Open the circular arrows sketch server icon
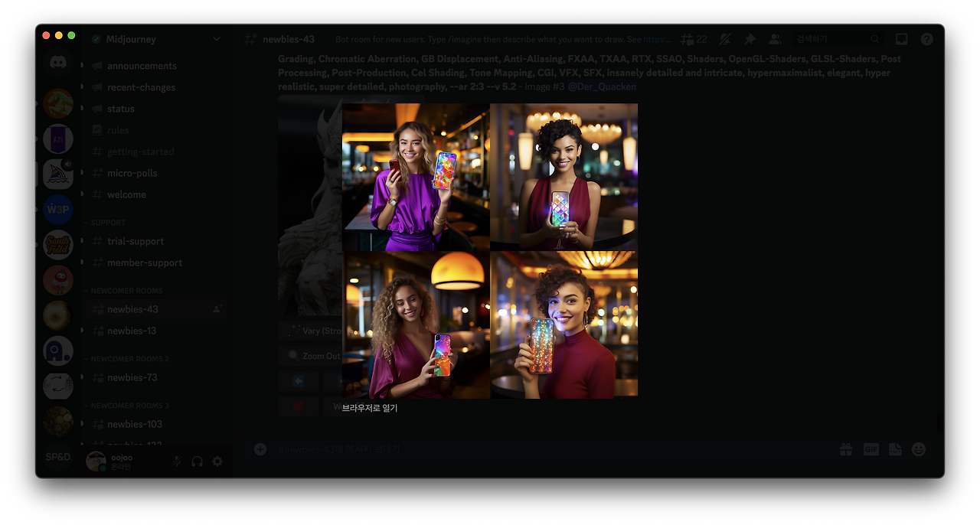 pyautogui.click(x=58, y=386)
